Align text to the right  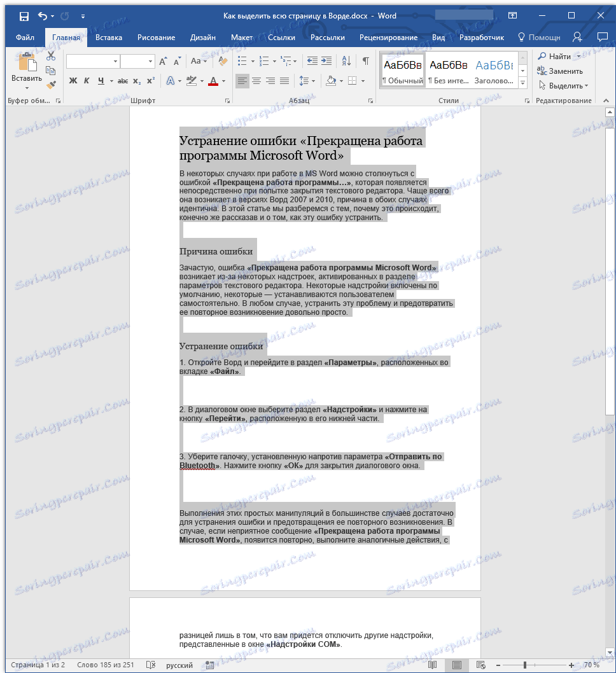270,81
